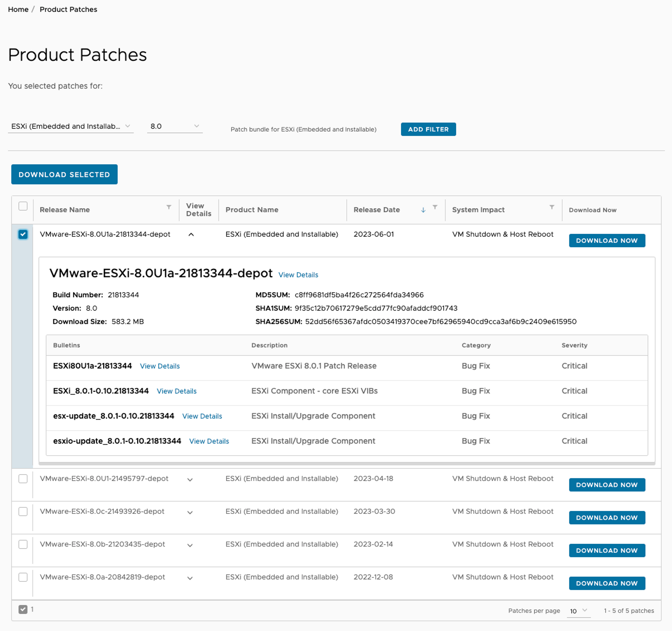This screenshot has width=672, height=631.
Task: Click the Release Date sort arrow icon
Action: (x=423, y=210)
